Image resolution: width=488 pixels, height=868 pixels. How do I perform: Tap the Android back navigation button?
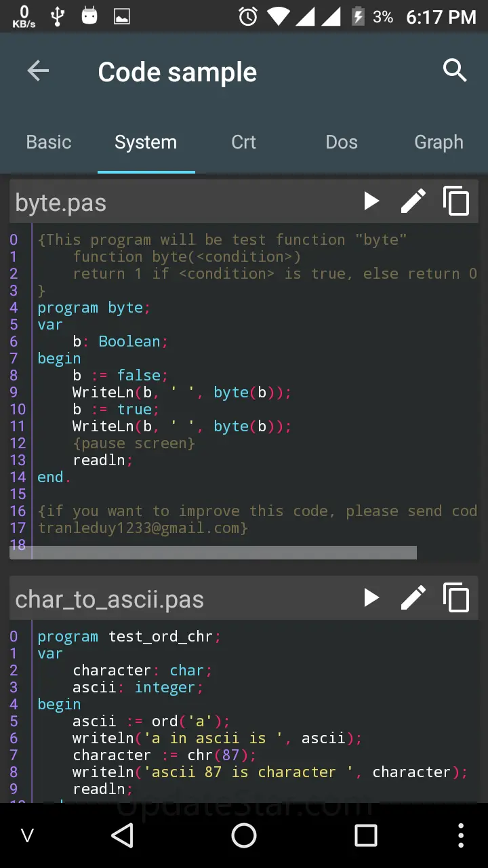pyautogui.click(x=122, y=835)
